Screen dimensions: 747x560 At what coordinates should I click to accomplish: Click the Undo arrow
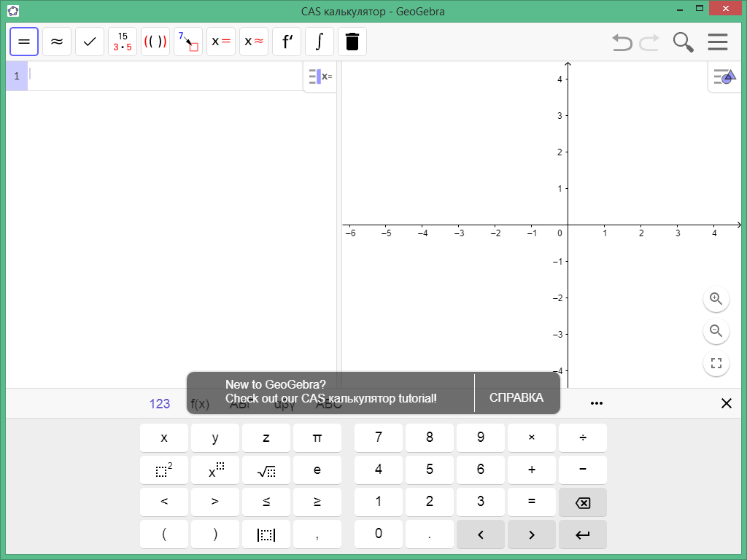[x=621, y=42]
